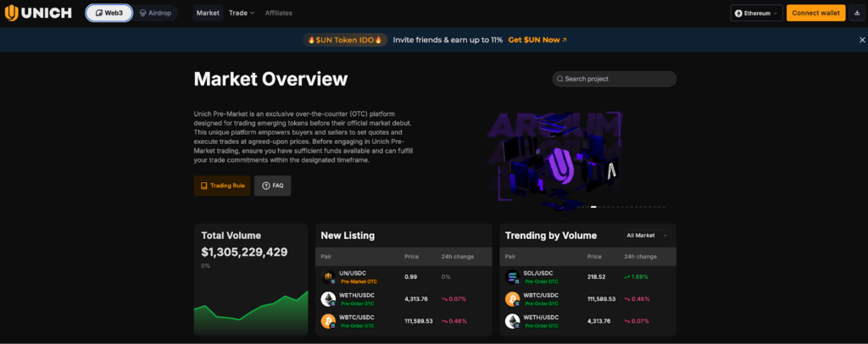
Task: Switch to Airdrop mode
Action: 156,13
